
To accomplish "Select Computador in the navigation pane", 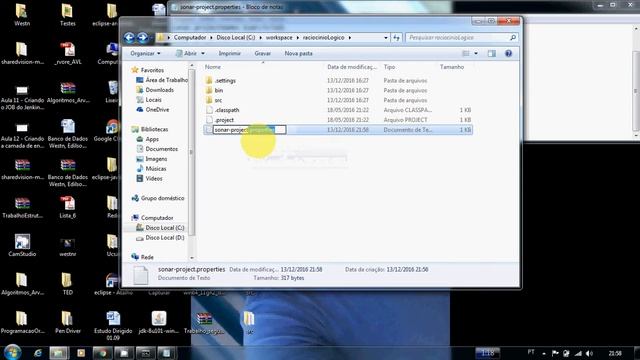I will 157,218.
